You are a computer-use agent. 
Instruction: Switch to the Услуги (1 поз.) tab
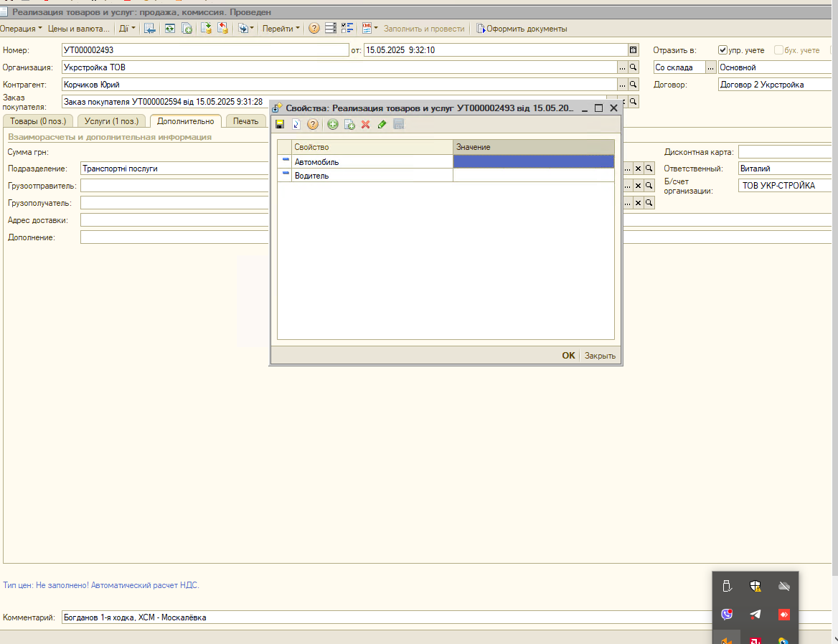111,121
